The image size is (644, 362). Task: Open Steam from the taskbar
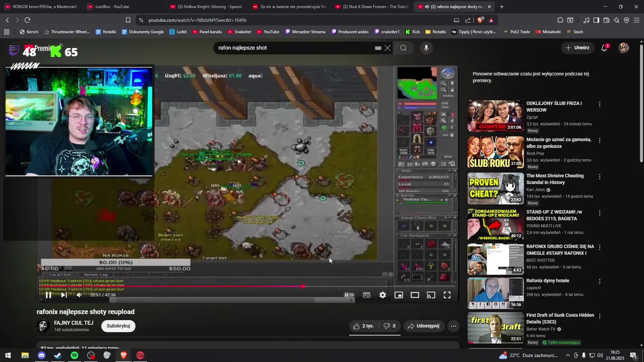click(58, 355)
